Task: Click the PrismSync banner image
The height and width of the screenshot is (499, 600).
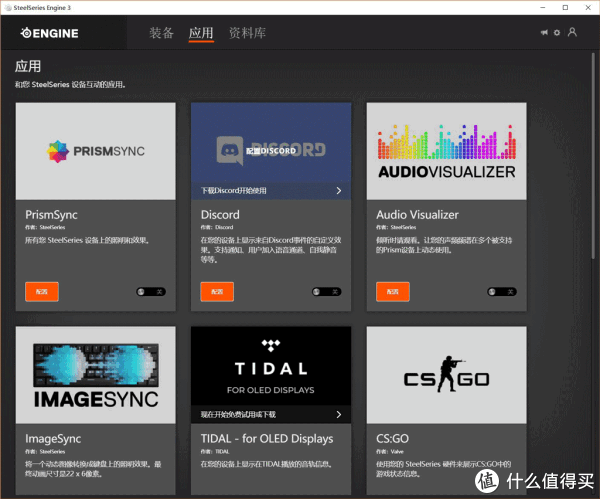Action: (96, 151)
